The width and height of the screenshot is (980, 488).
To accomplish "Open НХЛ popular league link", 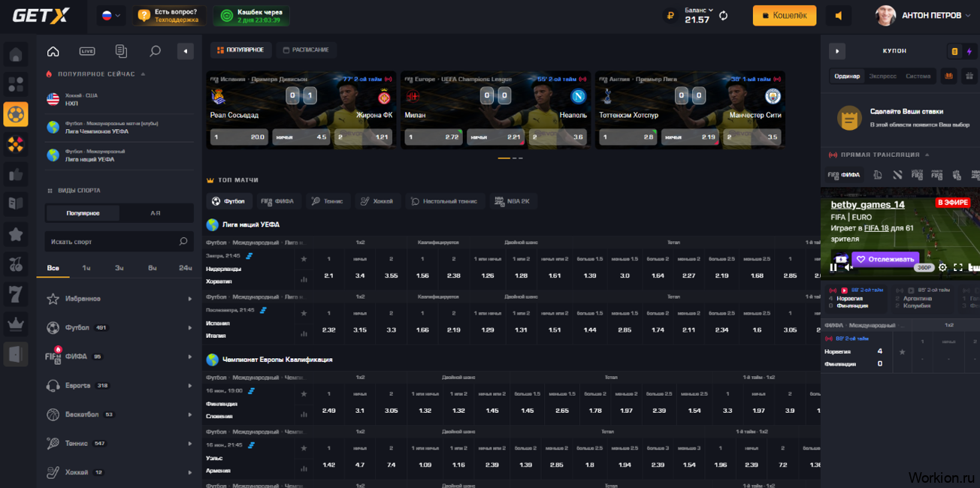I will [119, 100].
